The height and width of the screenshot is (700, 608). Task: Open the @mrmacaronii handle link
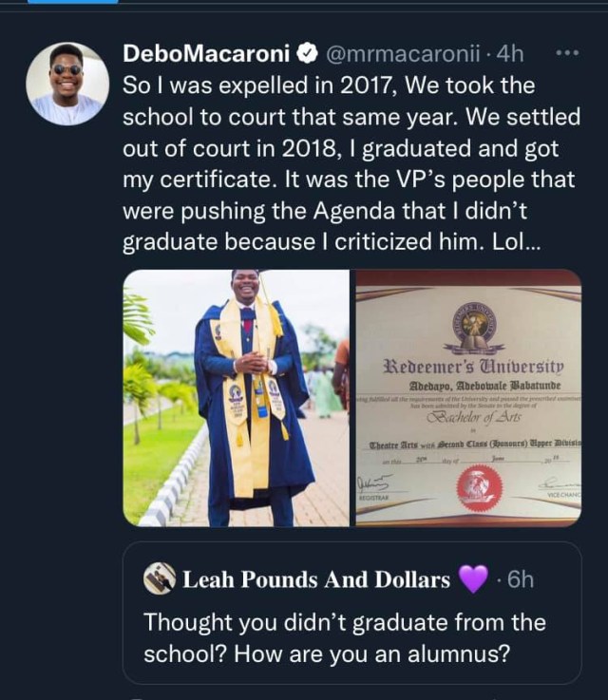(x=403, y=53)
